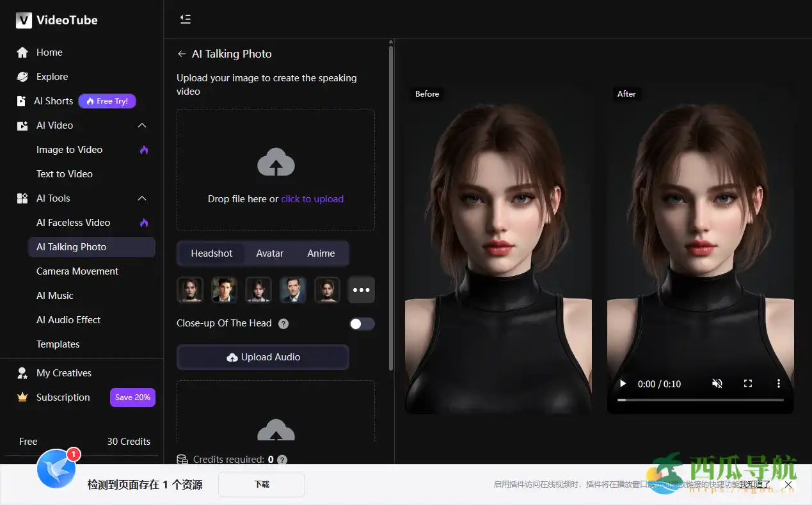Select the first sample headshot thumbnail

[190, 290]
